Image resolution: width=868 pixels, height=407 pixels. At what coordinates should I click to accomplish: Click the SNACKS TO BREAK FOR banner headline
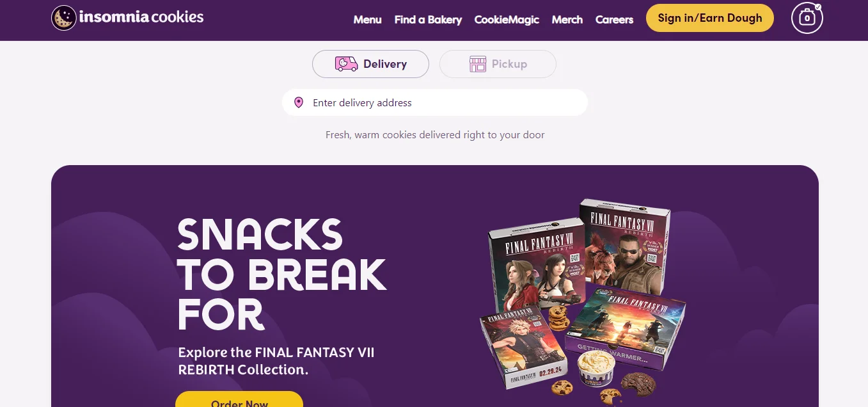pos(281,274)
